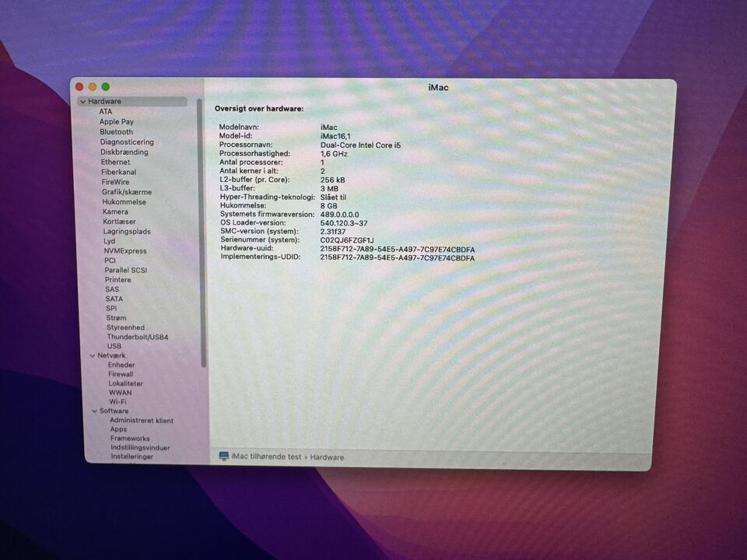
Task: Click 'iMac tilhørende test' in path bar
Action: tap(266, 457)
